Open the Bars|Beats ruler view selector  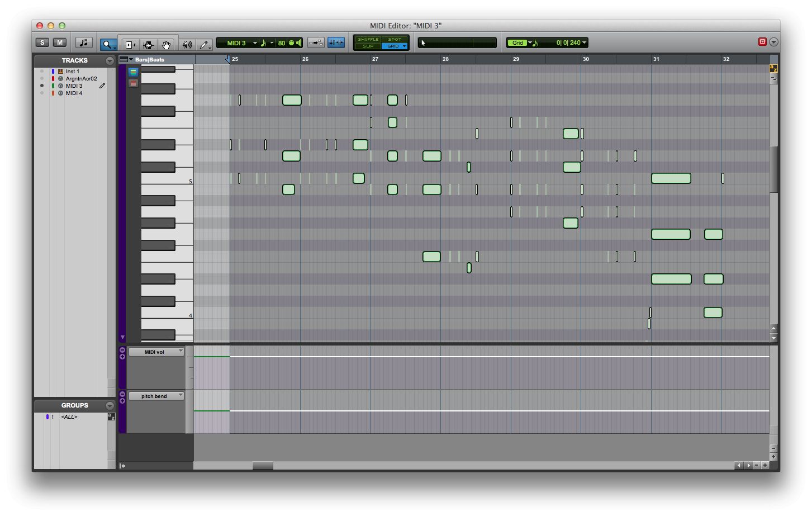pyautogui.click(x=131, y=59)
